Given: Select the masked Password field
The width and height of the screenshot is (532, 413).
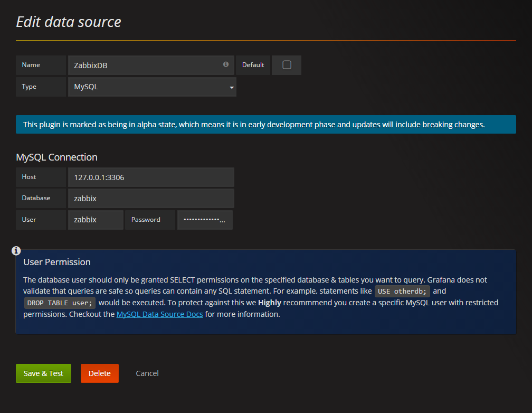Looking at the screenshot, I should [x=205, y=220].
